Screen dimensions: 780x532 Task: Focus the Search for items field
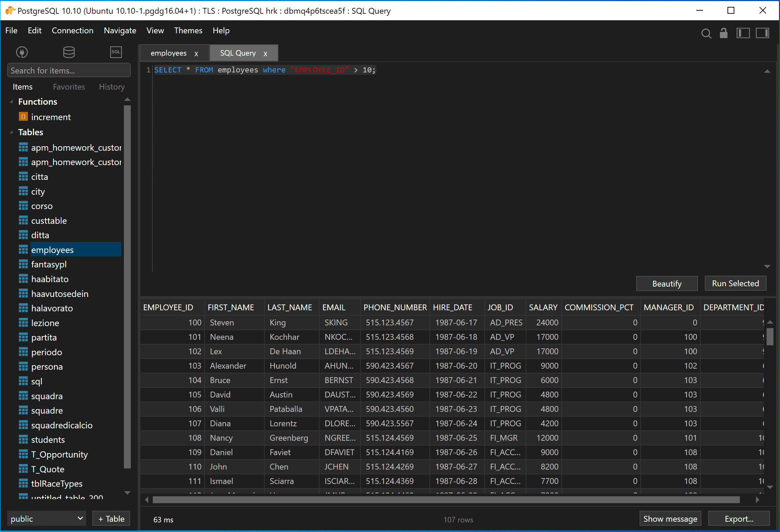(69, 70)
